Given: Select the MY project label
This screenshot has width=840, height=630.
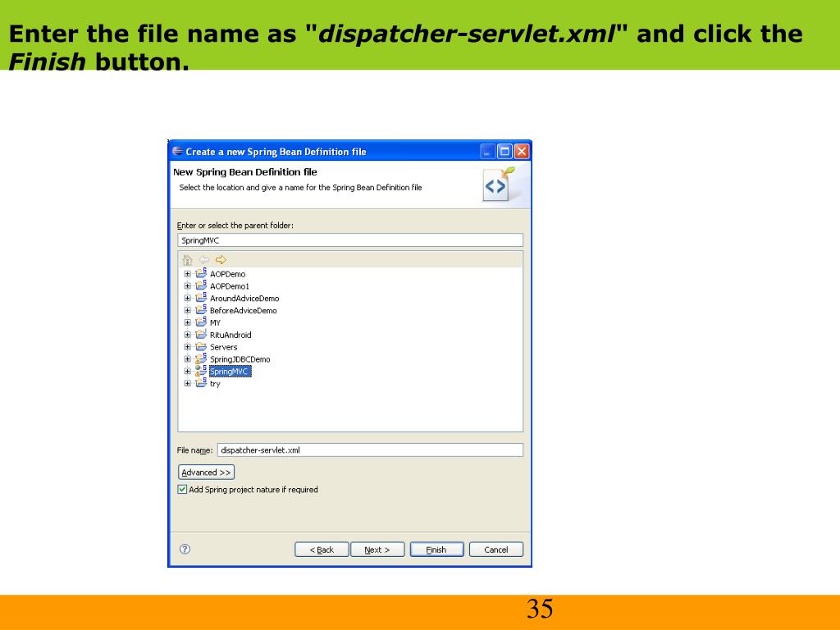Looking at the screenshot, I should click(215, 322).
